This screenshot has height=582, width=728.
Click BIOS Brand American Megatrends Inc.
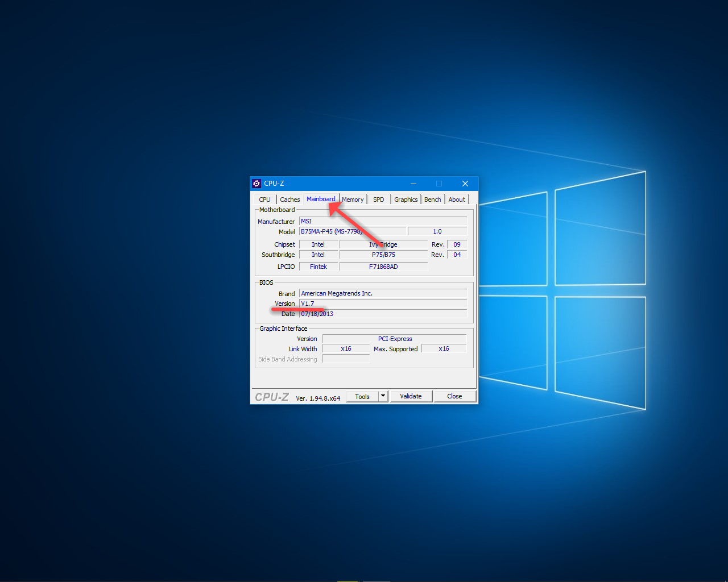[x=383, y=294]
